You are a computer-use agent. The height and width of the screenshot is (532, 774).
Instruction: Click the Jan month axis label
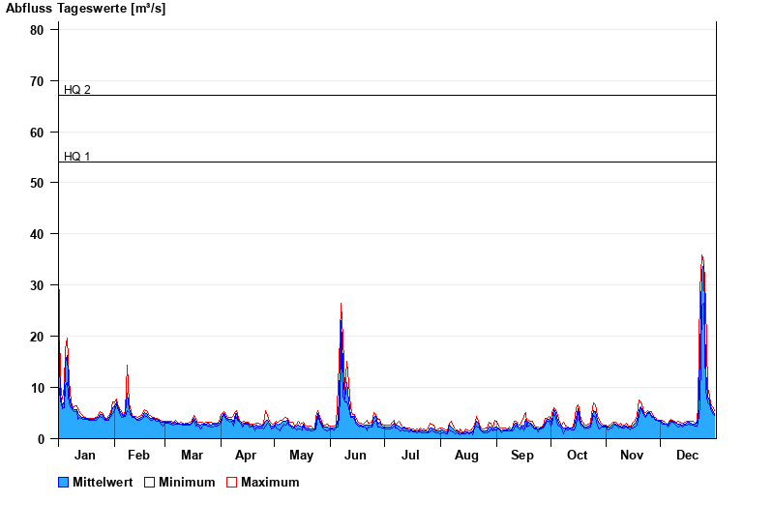(x=85, y=456)
